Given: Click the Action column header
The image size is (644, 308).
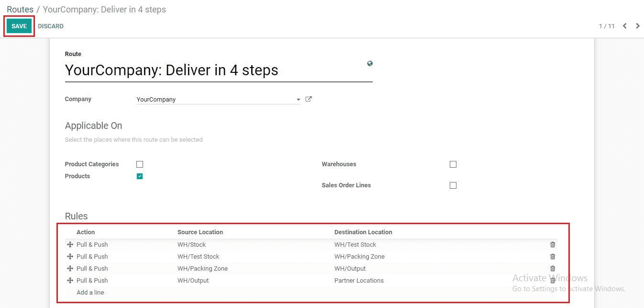Looking at the screenshot, I should pyautogui.click(x=86, y=232).
